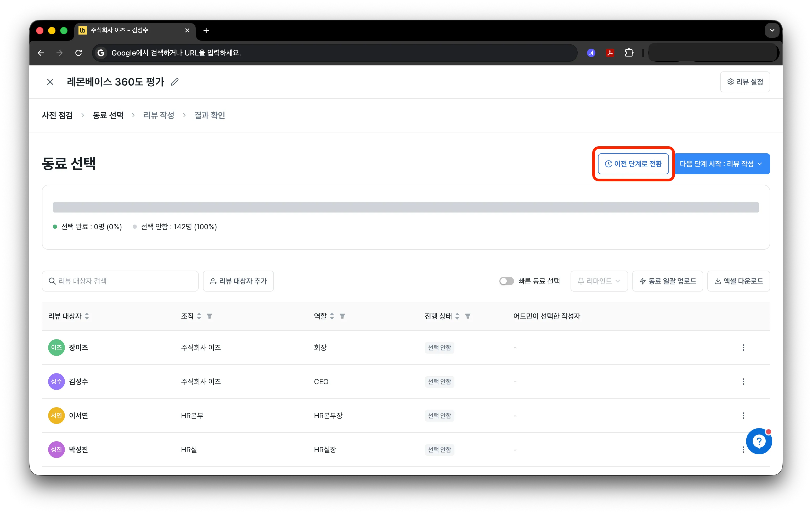This screenshot has width=812, height=514.
Task: Open more options for 장이즈 row
Action: (x=743, y=348)
